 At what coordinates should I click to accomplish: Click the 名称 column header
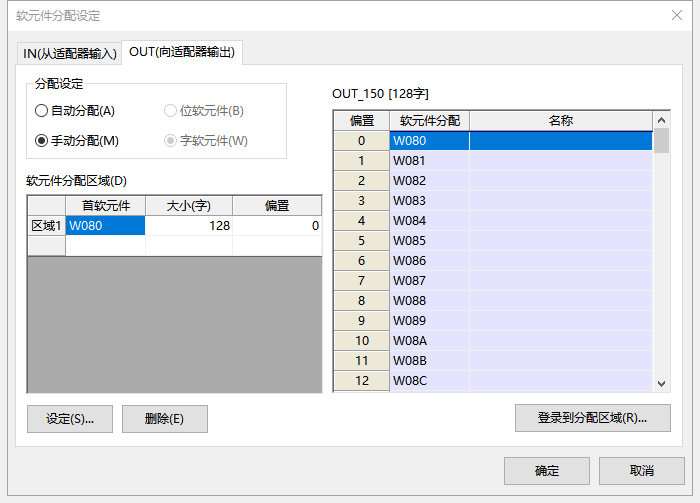tap(560, 120)
